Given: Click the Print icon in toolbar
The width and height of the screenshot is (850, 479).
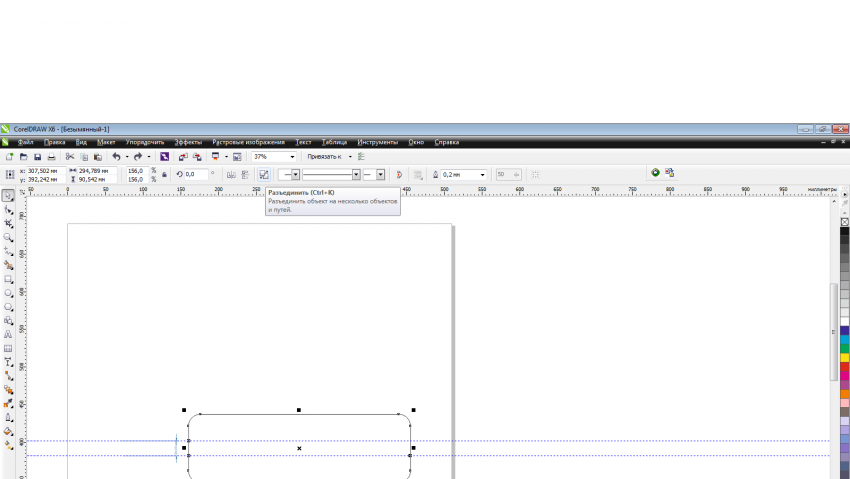Looking at the screenshot, I should (52, 157).
